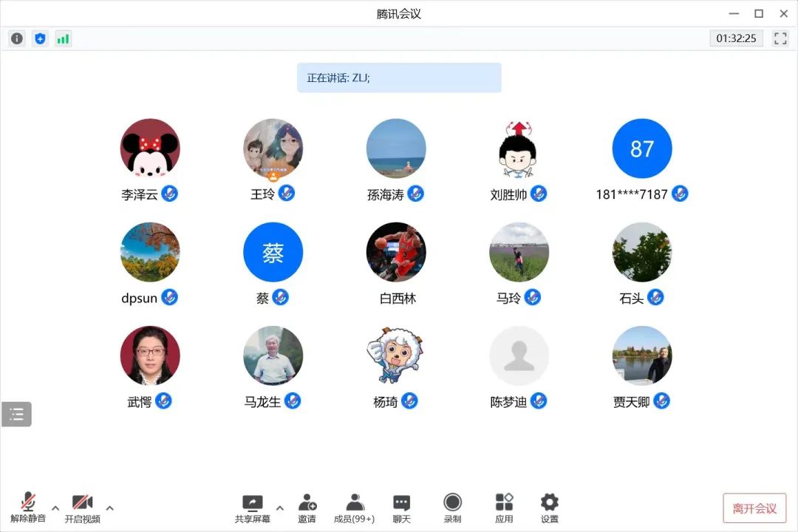Click the participant name 李泽云
The image size is (798, 532).
pyautogui.click(x=140, y=194)
